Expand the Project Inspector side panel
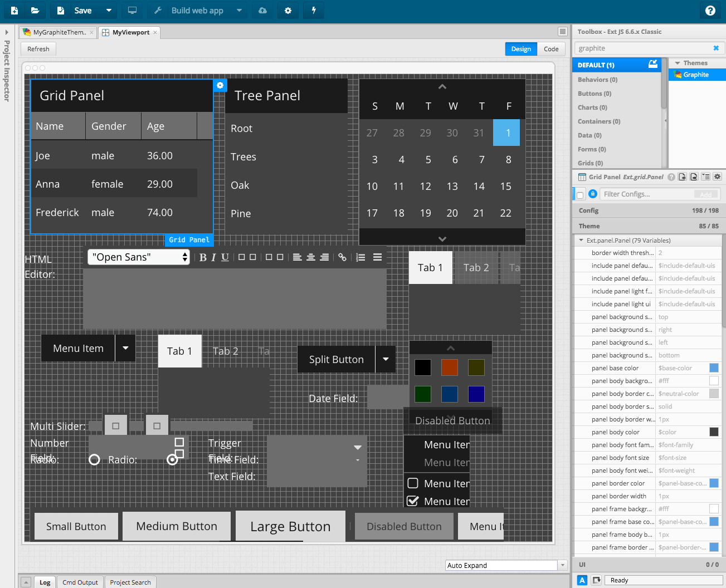Viewport: 726px width, 588px height. 7,32
